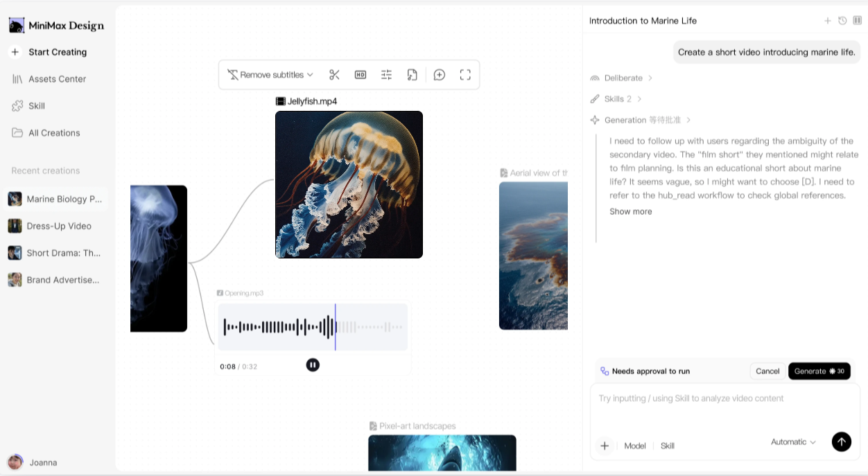Open the Brand Advertisement recent creation
Image resolution: width=868 pixels, height=476 pixels.
point(55,280)
